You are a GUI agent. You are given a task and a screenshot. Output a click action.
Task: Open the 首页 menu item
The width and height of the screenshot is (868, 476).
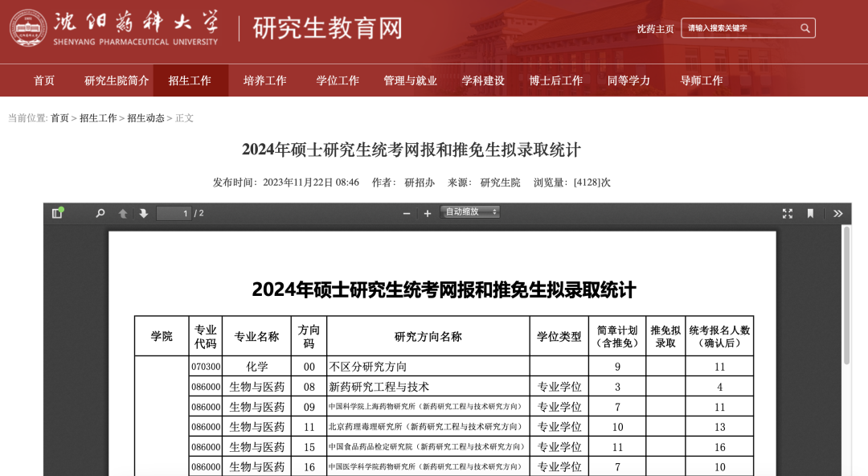[43, 80]
